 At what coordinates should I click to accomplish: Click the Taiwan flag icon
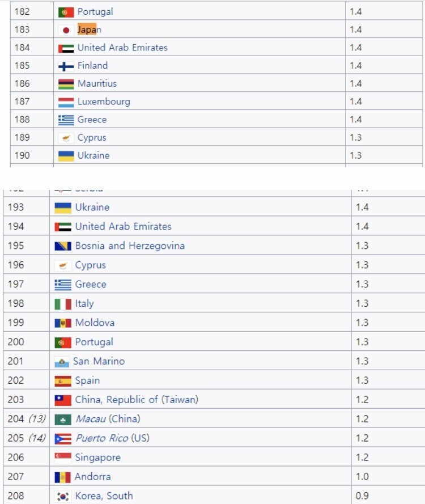click(x=63, y=400)
